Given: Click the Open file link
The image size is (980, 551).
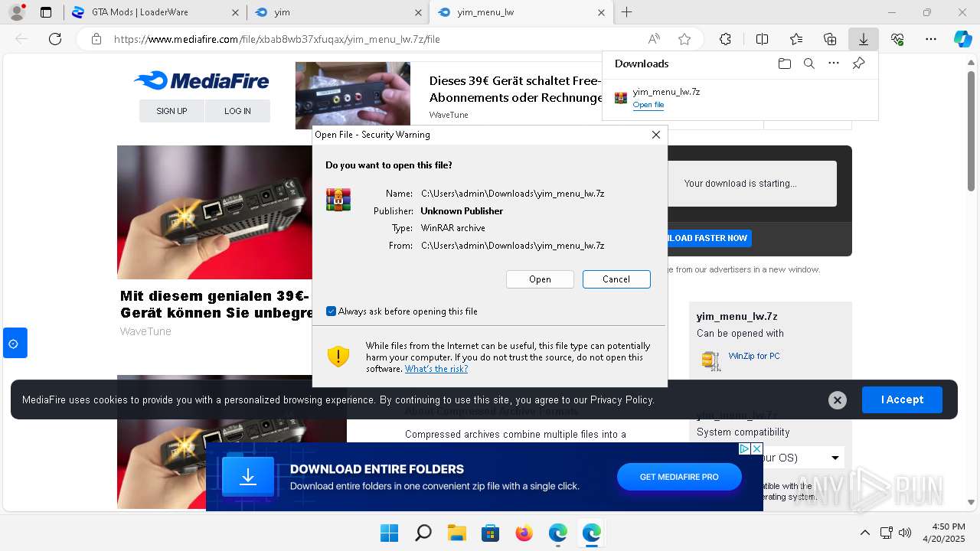Looking at the screenshot, I should pos(648,105).
